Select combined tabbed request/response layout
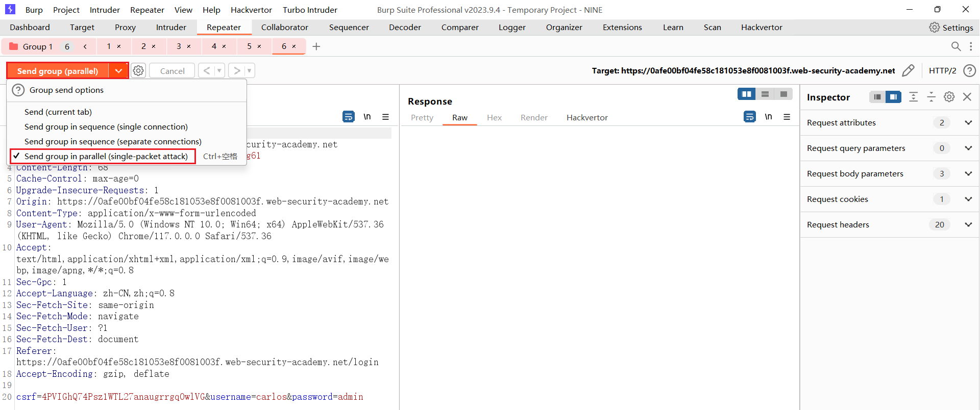The width and height of the screenshot is (980, 410). [783, 94]
